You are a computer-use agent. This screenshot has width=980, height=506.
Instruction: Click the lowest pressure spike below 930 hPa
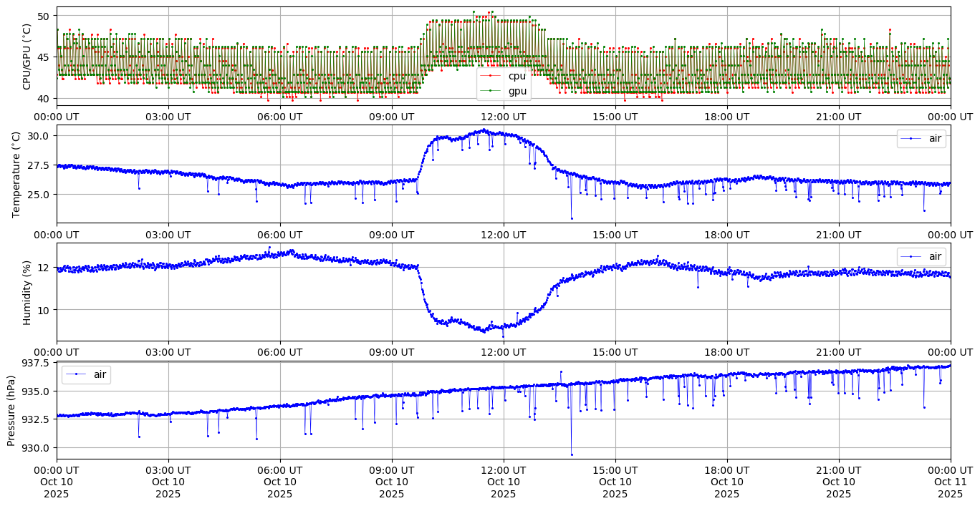point(572,454)
